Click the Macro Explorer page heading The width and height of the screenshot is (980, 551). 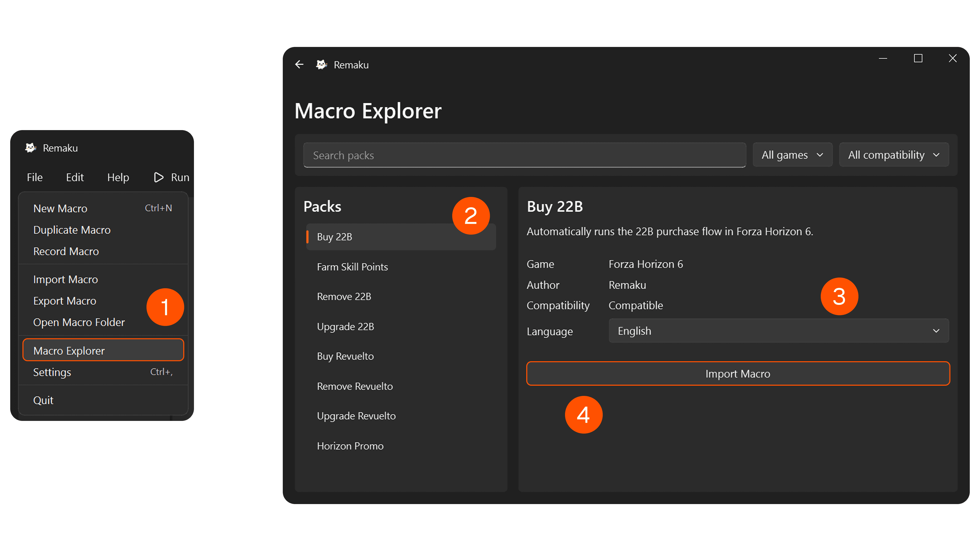pyautogui.click(x=368, y=111)
